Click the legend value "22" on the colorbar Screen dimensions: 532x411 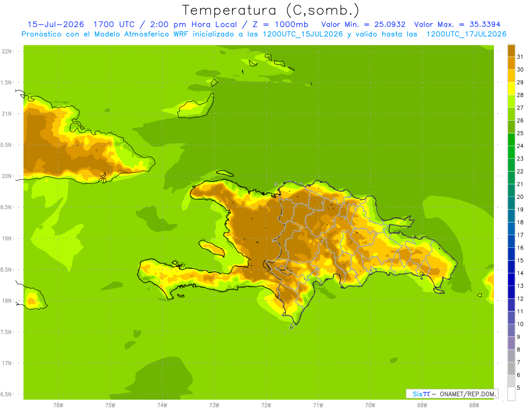pyautogui.click(x=520, y=171)
